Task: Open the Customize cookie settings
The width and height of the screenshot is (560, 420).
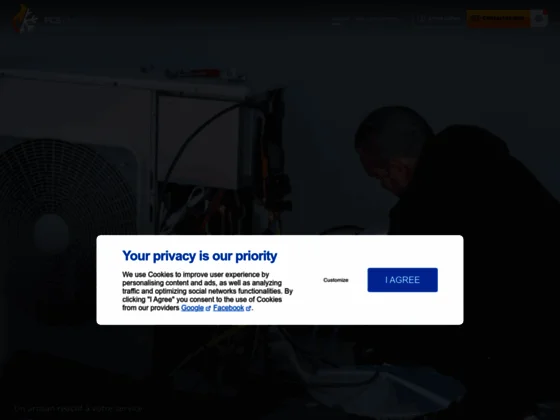Action: [336, 280]
